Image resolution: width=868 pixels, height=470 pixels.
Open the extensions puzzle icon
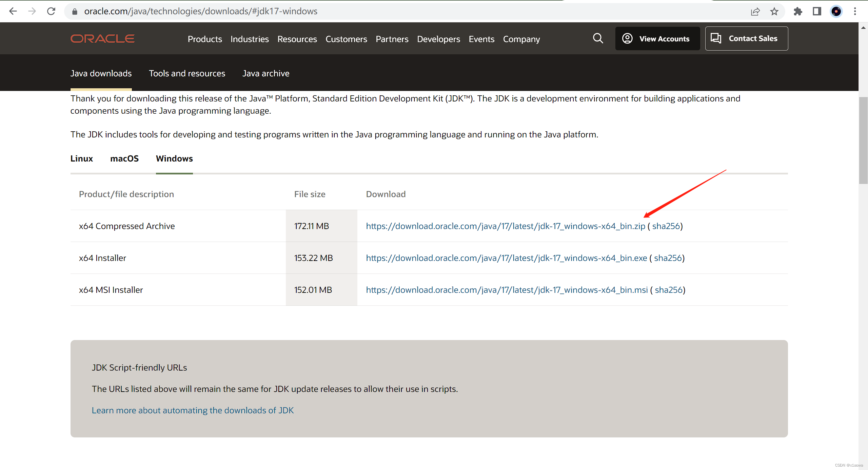coord(798,12)
